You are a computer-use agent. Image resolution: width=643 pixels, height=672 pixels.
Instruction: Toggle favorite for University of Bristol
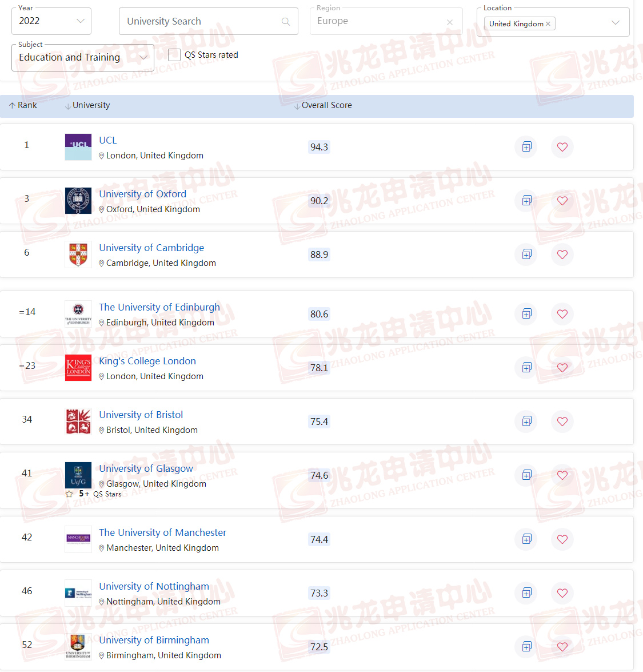click(562, 422)
